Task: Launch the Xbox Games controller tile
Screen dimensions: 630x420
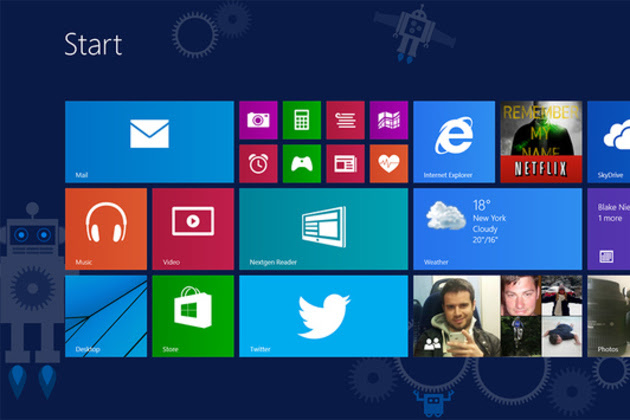Action: point(302,164)
